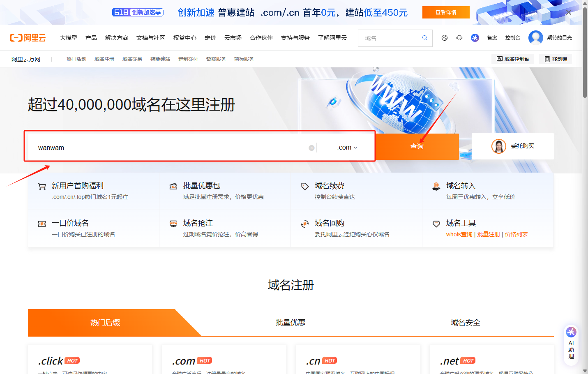Open the user avatar profile icon
This screenshot has height=374, width=588.
(536, 38)
